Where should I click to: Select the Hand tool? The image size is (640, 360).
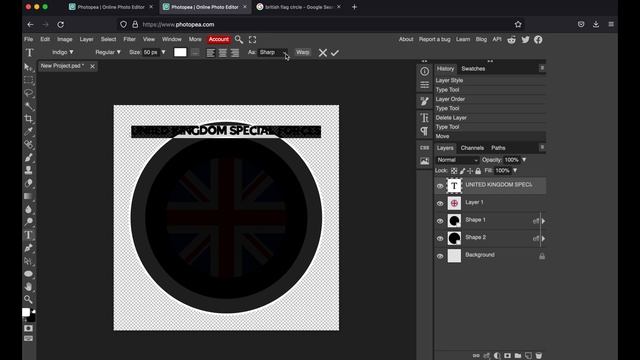(28, 287)
